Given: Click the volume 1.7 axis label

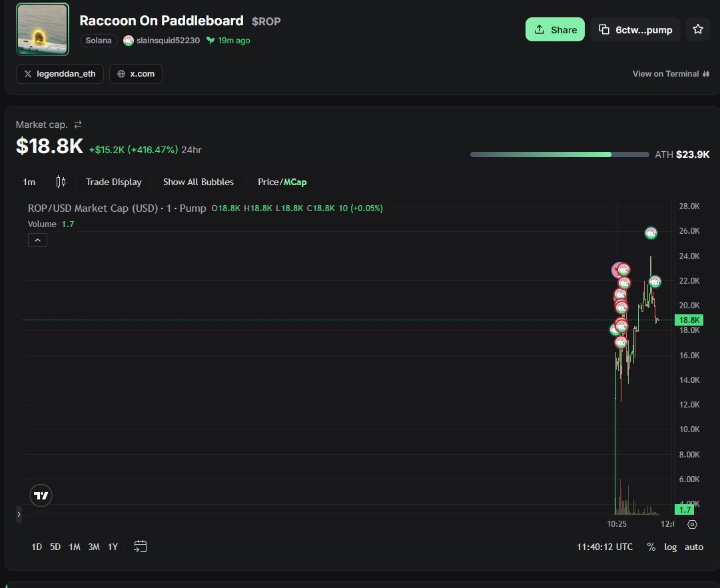Looking at the screenshot, I should click(x=684, y=509).
